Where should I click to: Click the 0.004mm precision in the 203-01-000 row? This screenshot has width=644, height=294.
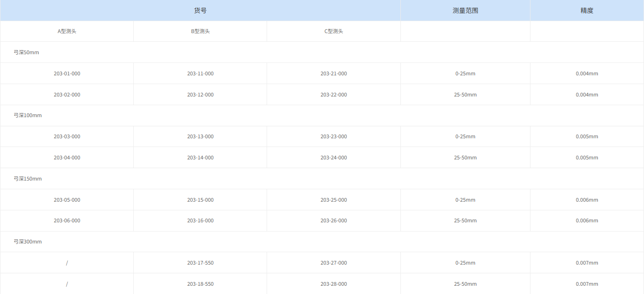[587, 73]
